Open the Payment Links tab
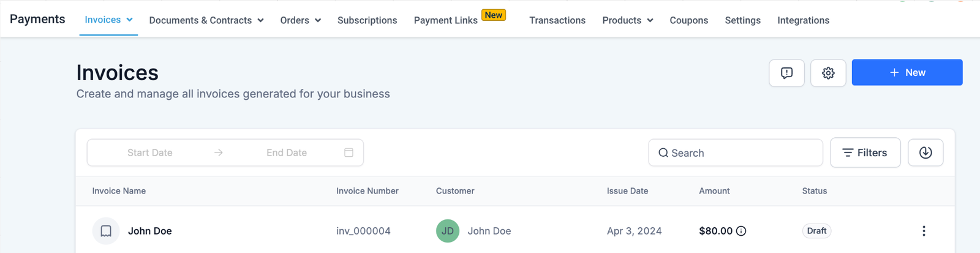Screen dimensions: 980x253 tap(445, 20)
